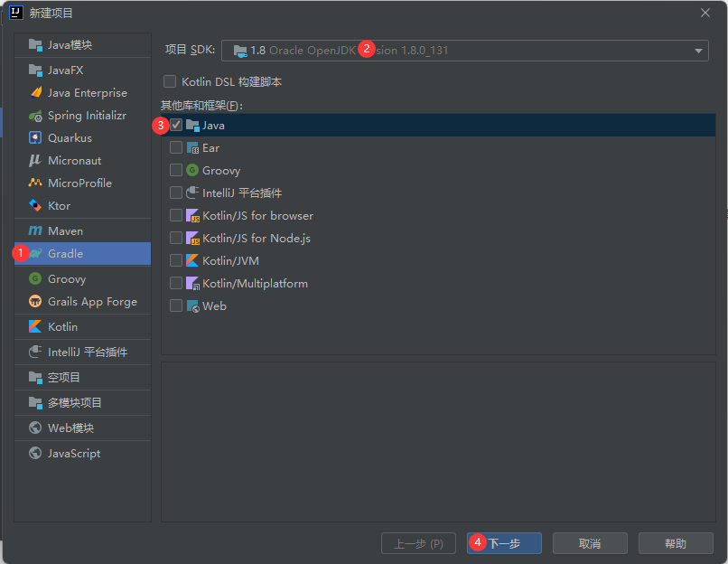The width and height of the screenshot is (728, 564).
Task: Click the MicroProfile label in sidebar
Action: point(79,183)
